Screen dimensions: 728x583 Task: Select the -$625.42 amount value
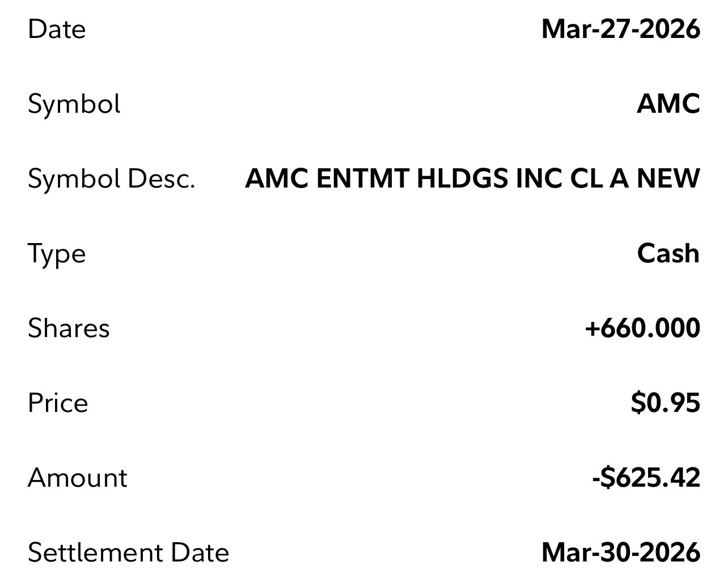point(646,478)
